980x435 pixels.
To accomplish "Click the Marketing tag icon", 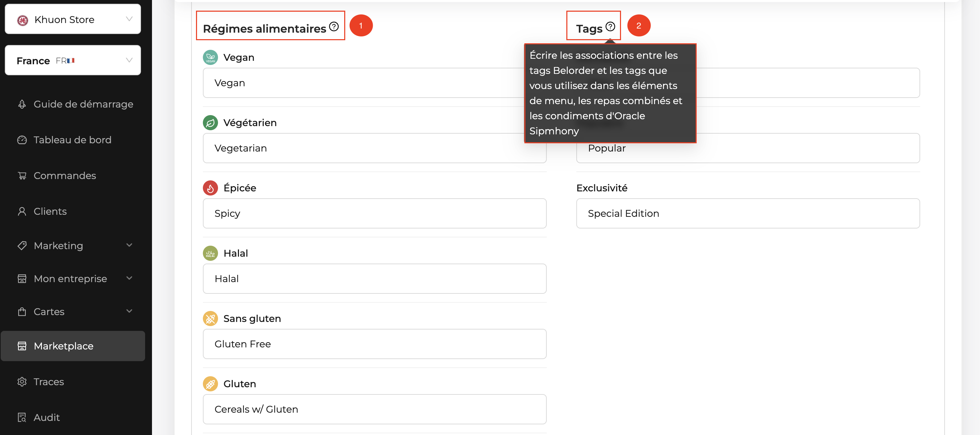I will click(x=22, y=246).
